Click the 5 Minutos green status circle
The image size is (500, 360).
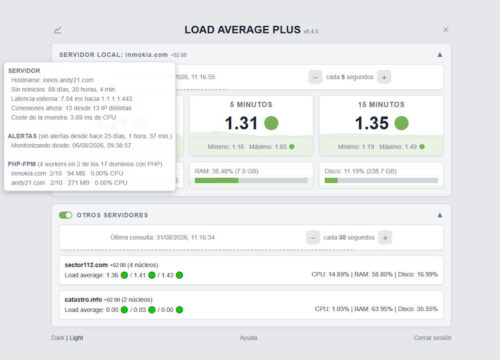point(271,123)
